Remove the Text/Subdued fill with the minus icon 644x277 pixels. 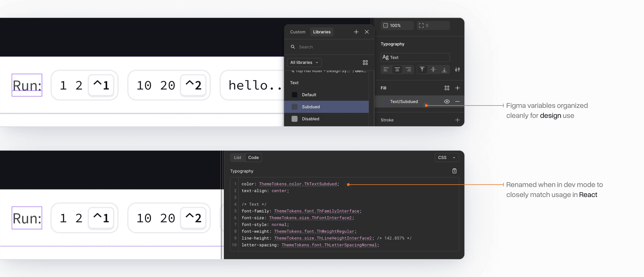coord(457,101)
